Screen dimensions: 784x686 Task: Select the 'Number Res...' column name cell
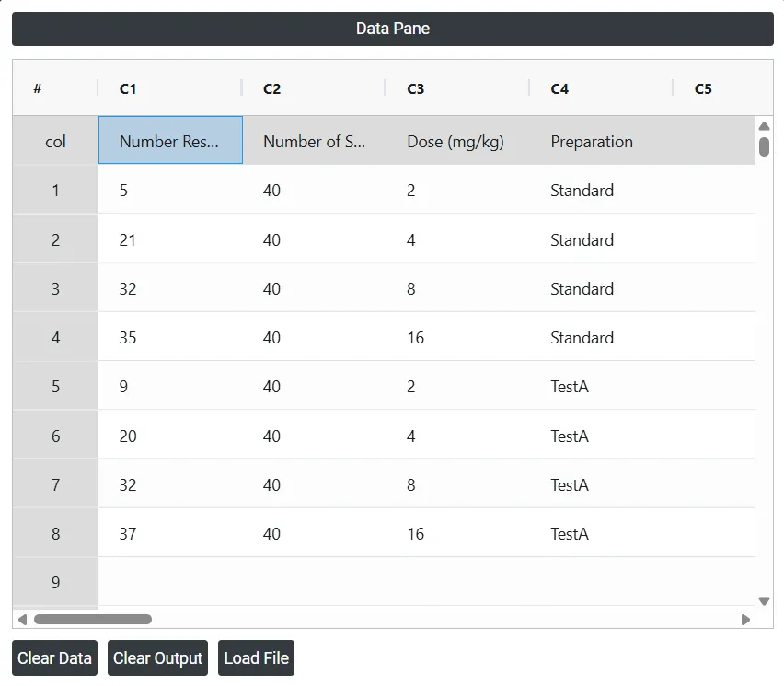click(170, 140)
